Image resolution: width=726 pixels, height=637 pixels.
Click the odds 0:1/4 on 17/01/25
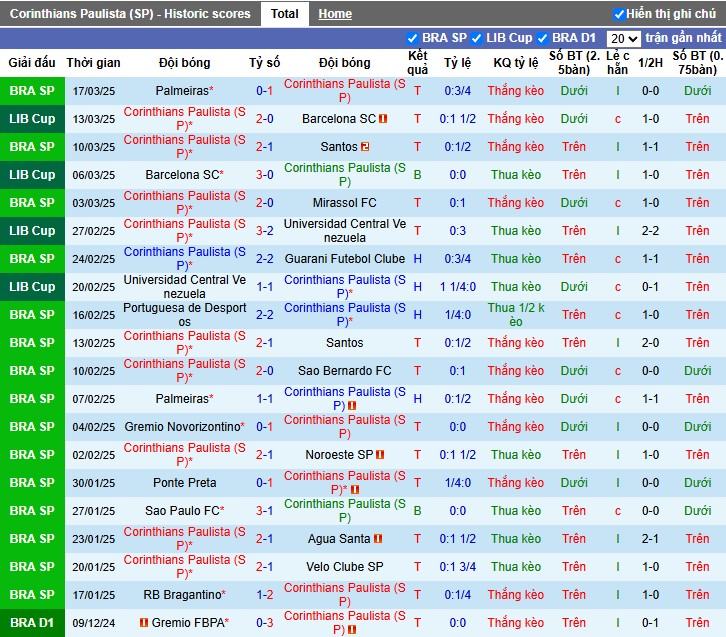[457, 595]
